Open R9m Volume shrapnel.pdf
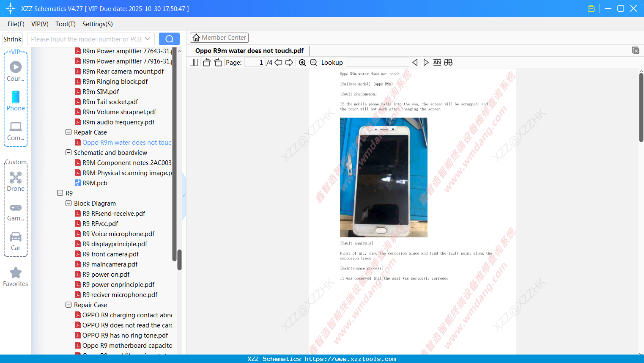Image resolution: width=644 pixels, height=363 pixels. pos(115,112)
